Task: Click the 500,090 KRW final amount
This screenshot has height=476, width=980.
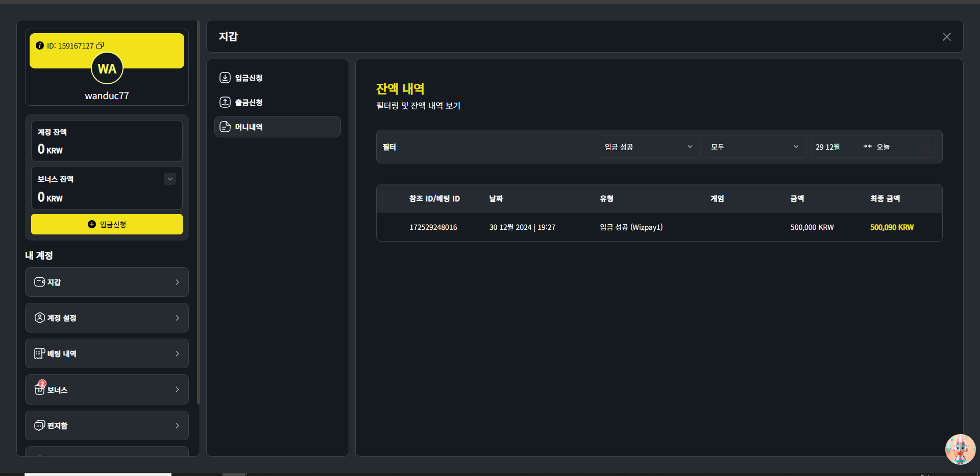Action: pos(892,227)
